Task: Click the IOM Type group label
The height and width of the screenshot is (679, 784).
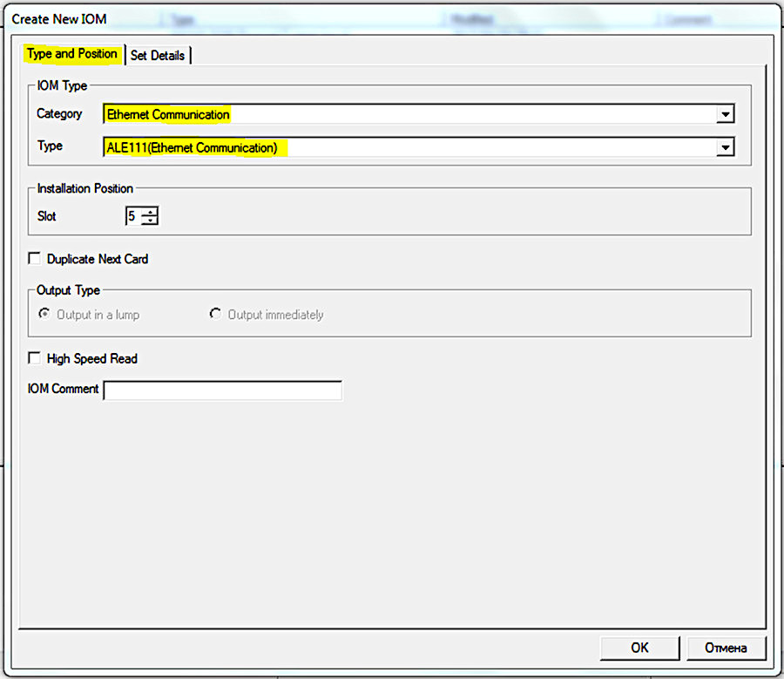Action: click(x=62, y=85)
